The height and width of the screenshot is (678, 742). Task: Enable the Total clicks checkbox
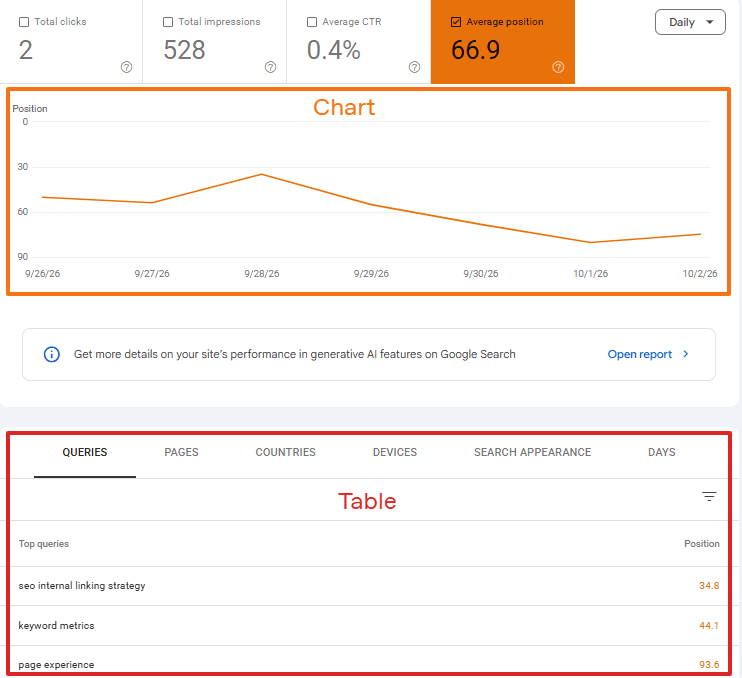click(24, 22)
